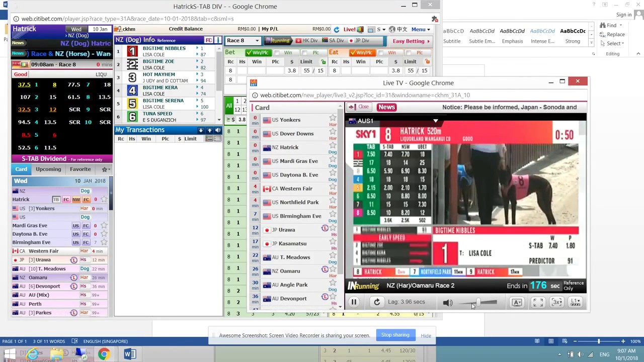
Task: Open the Race 8 dropdown
Action: [243, 41]
